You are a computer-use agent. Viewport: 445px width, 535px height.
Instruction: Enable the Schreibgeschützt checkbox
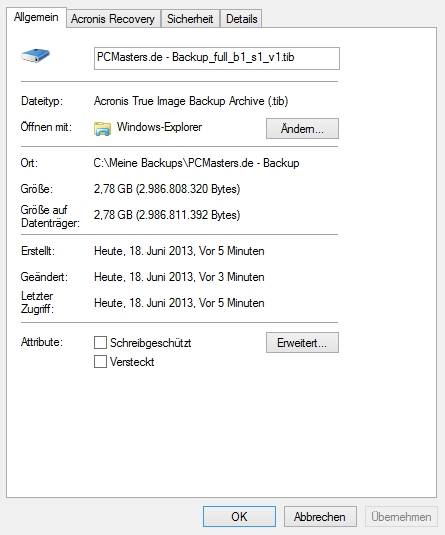[100, 343]
